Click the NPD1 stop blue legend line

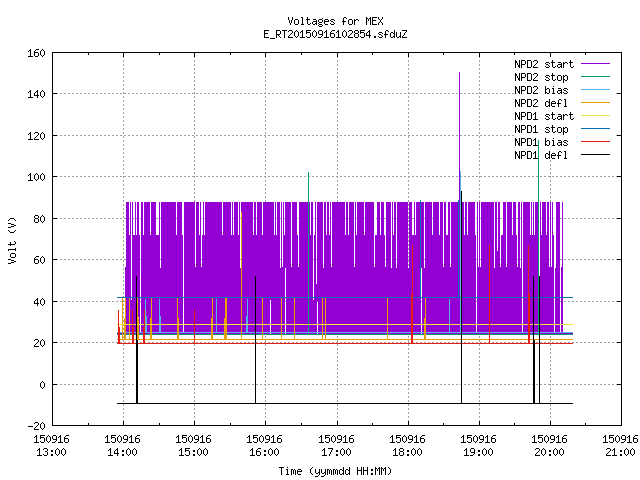[595, 129]
